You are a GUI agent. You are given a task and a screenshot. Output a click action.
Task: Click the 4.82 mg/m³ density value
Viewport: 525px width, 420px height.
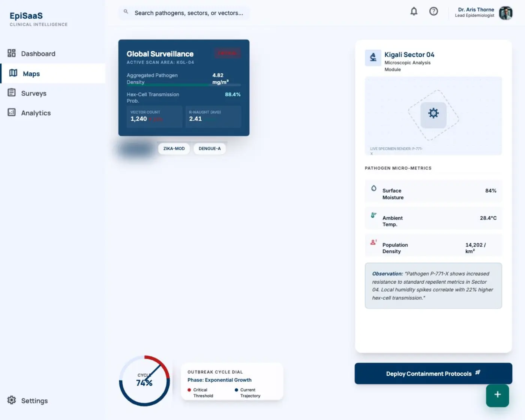point(220,79)
